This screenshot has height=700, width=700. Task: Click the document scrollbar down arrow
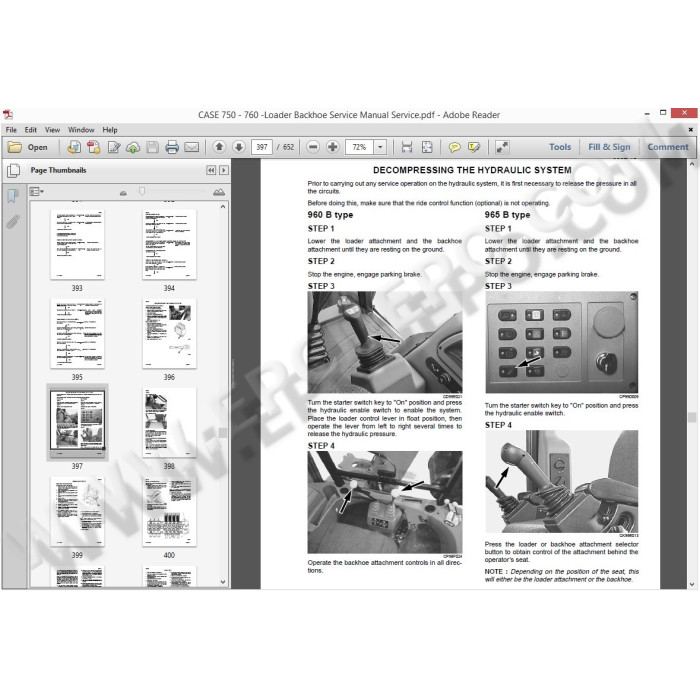(692, 584)
